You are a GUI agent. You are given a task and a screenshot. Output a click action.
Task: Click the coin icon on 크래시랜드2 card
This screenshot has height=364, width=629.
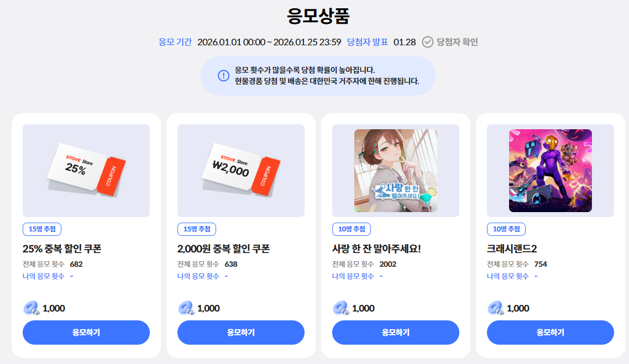pyautogui.click(x=496, y=308)
